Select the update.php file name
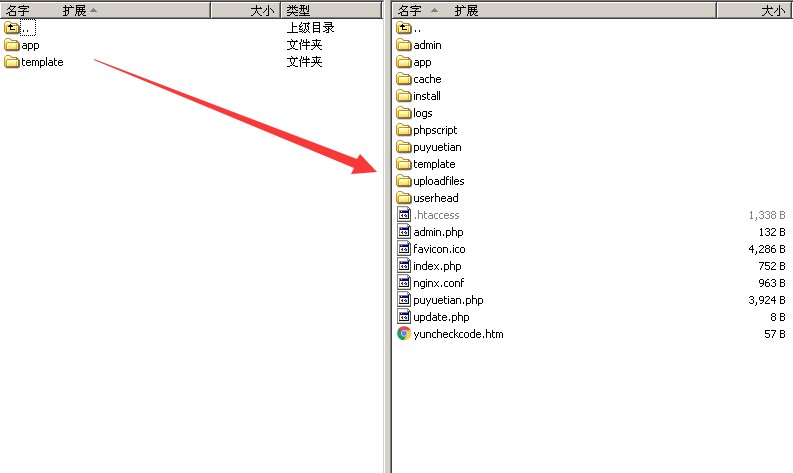Screen dimensions: 793x473 pos(442,317)
